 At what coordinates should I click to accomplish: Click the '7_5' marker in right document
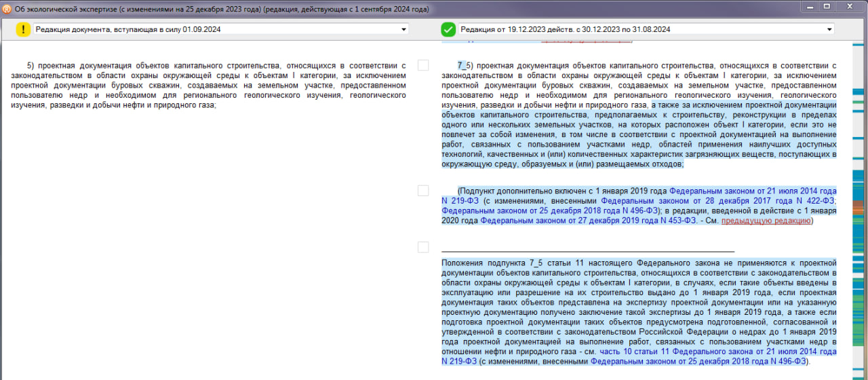462,66
